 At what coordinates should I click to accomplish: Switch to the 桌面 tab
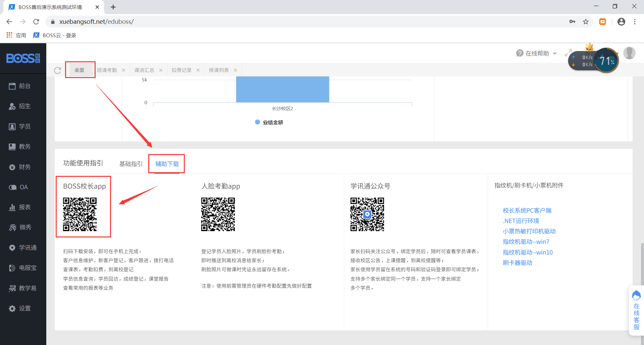[x=79, y=70]
